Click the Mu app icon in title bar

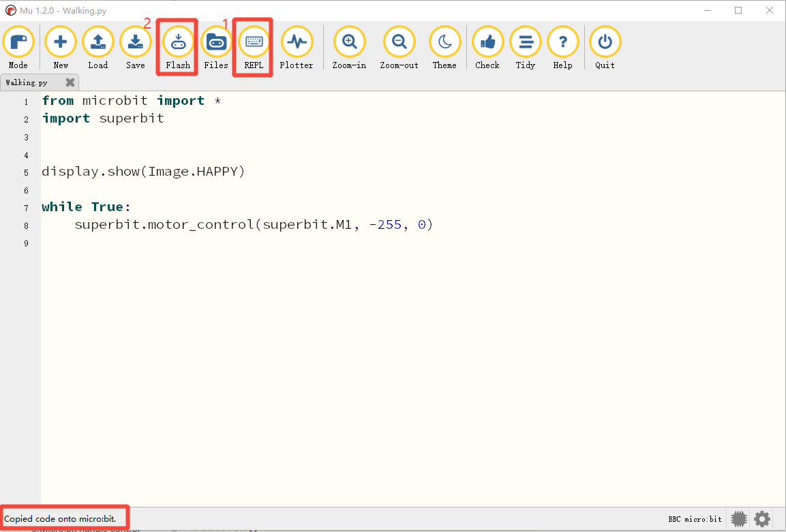10,10
